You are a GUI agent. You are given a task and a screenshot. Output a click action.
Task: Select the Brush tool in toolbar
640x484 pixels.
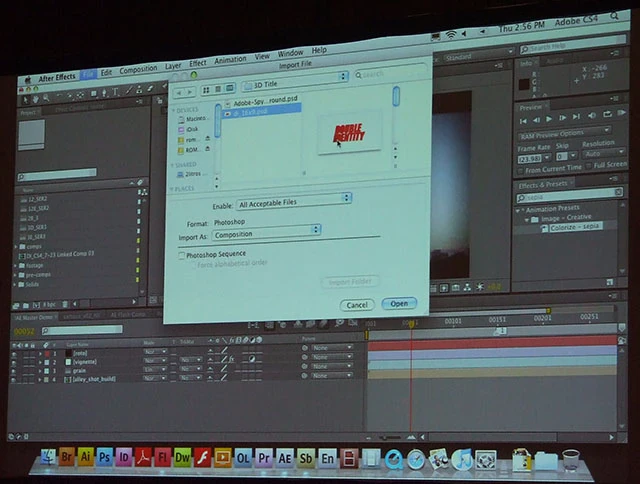click(129, 91)
